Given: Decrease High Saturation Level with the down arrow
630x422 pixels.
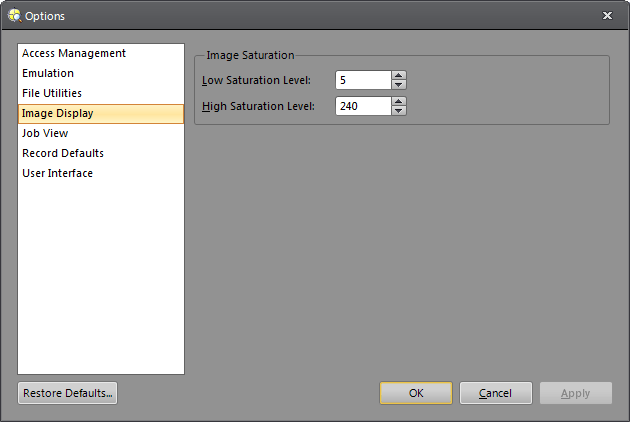Looking at the screenshot, I should click(x=399, y=111).
